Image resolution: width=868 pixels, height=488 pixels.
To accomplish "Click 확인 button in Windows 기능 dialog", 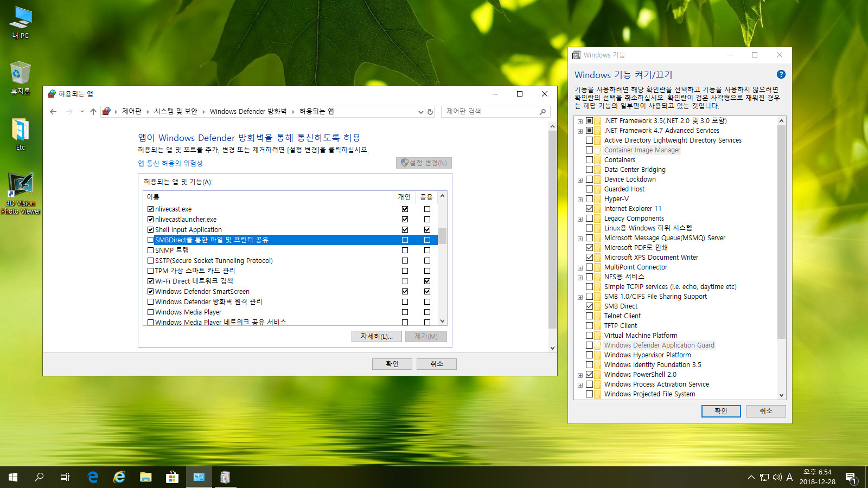I will coord(721,411).
